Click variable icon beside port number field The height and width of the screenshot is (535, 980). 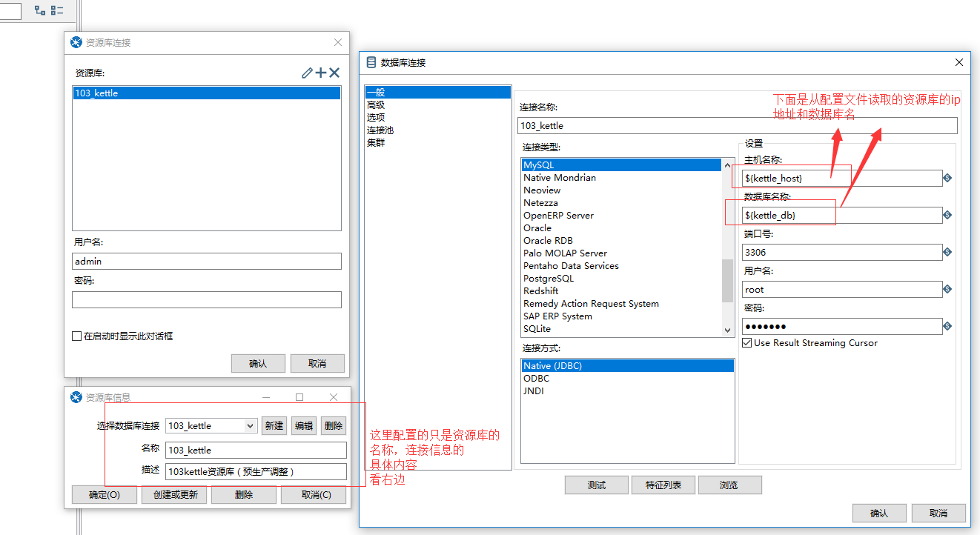click(x=947, y=252)
